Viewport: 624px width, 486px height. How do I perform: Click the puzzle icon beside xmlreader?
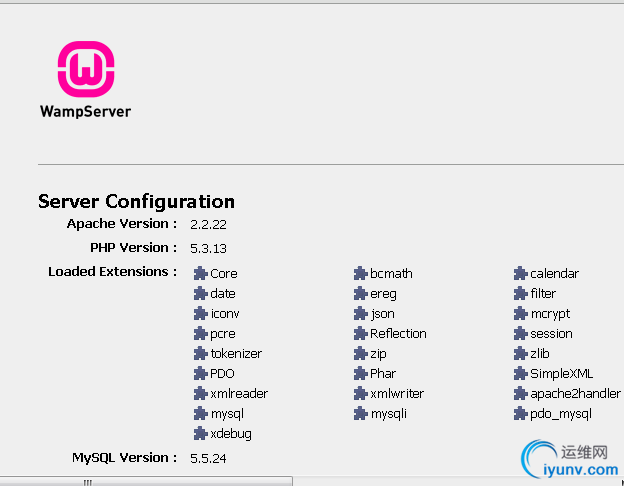click(x=201, y=394)
